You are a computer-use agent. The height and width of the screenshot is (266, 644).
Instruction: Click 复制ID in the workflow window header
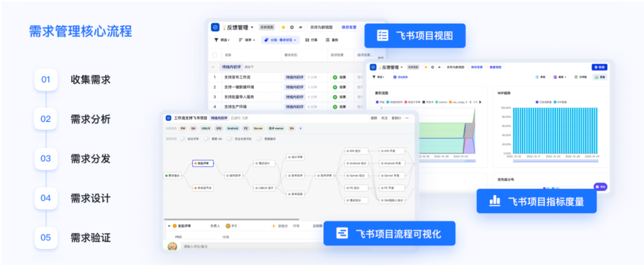point(397,118)
